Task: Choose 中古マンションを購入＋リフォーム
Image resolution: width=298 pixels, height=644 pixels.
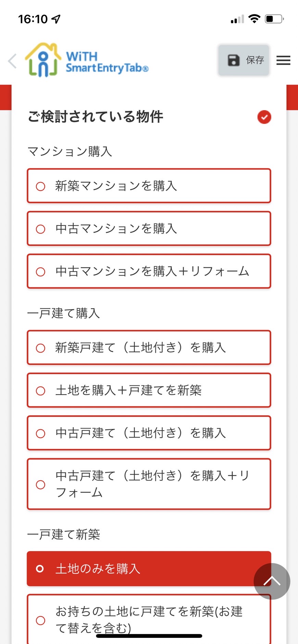Action: (x=149, y=271)
